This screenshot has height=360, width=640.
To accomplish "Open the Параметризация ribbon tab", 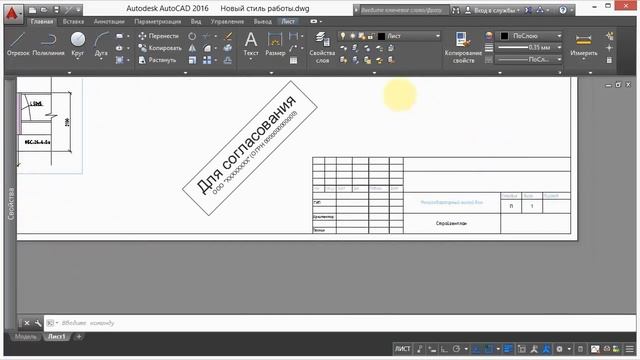I will [x=158, y=22].
